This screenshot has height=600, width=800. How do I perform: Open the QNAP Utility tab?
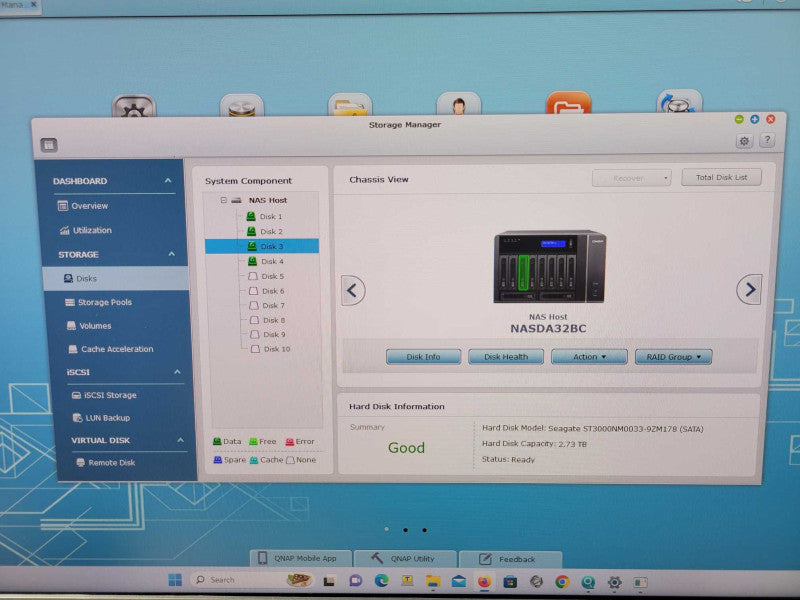(405, 558)
